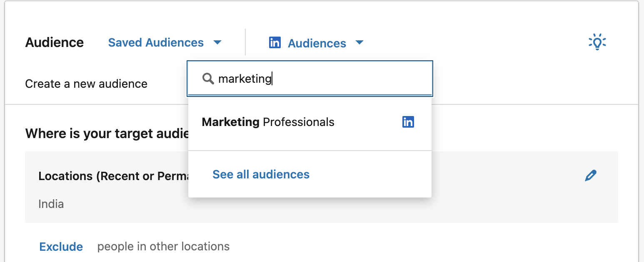Click the LinkedIn logo beside Audiences
644x262 pixels.
275,42
